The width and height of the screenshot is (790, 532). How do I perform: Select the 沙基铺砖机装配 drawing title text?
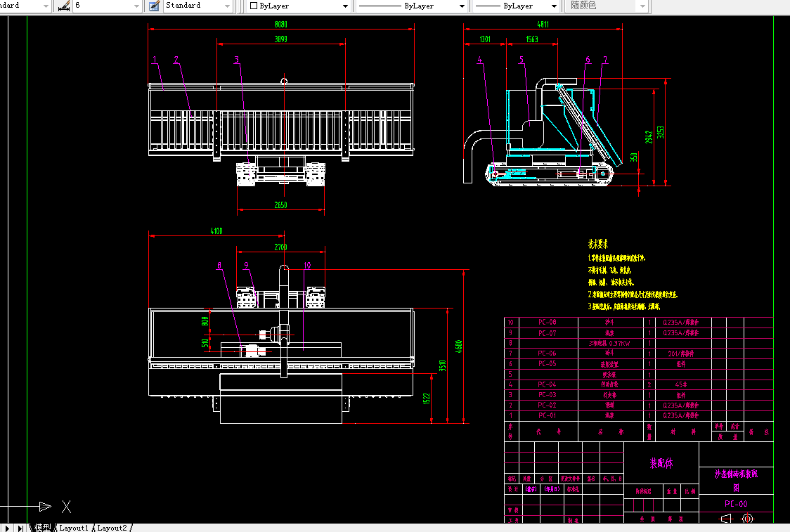pyautogui.click(x=736, y=474)
